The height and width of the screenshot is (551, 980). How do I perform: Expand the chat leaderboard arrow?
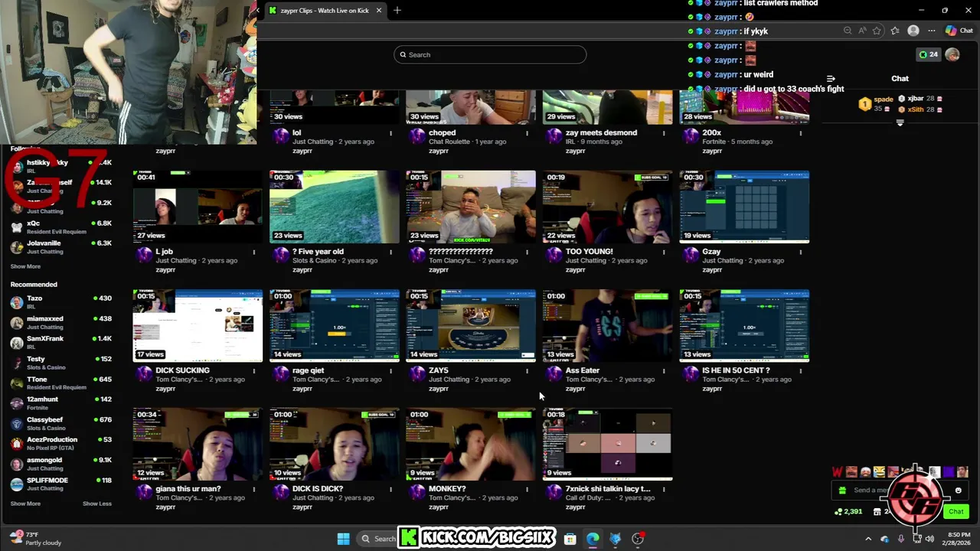900,122
